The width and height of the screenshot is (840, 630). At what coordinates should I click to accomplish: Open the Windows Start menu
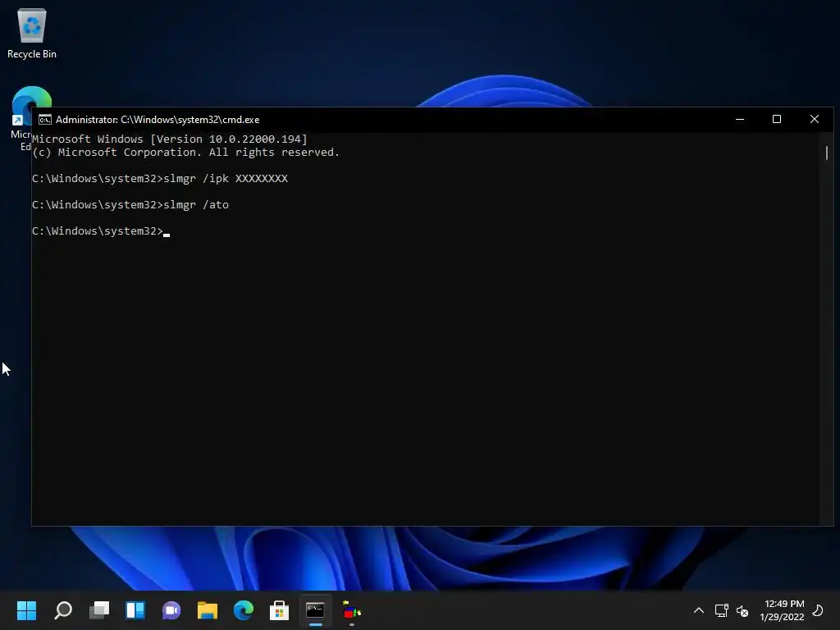pyautogui.click(x=27, y=610)
